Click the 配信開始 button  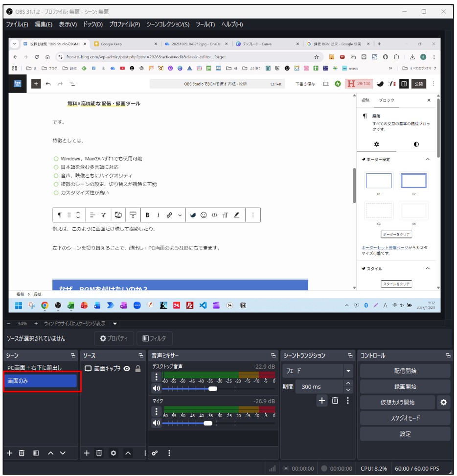(x=405, y=371)
